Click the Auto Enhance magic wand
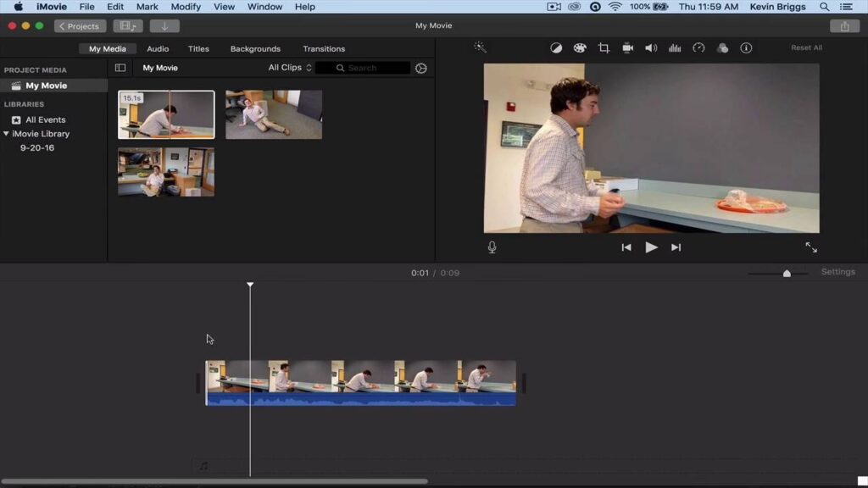The width and height of the screenshot is (868, 488). pos(480,48)
